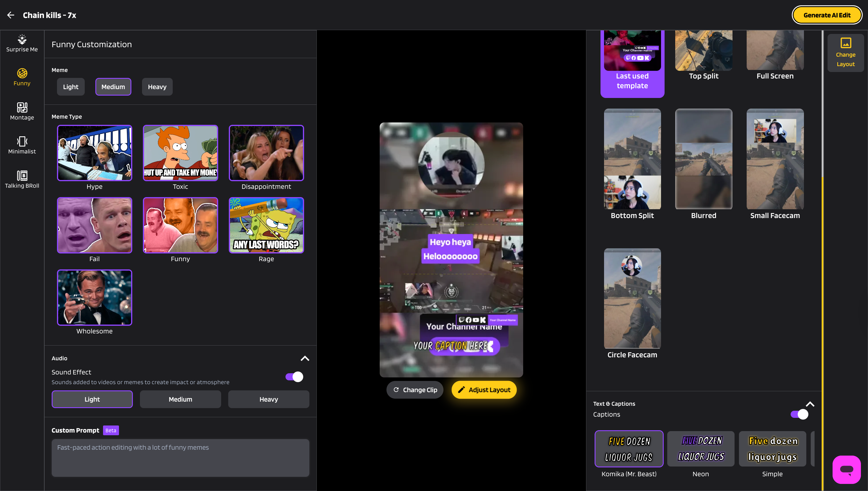The width and height of the screenshot is (868, 491).
Task: Choose the Top Split layout
Action: pyautogui.click(x=704, y=56)
